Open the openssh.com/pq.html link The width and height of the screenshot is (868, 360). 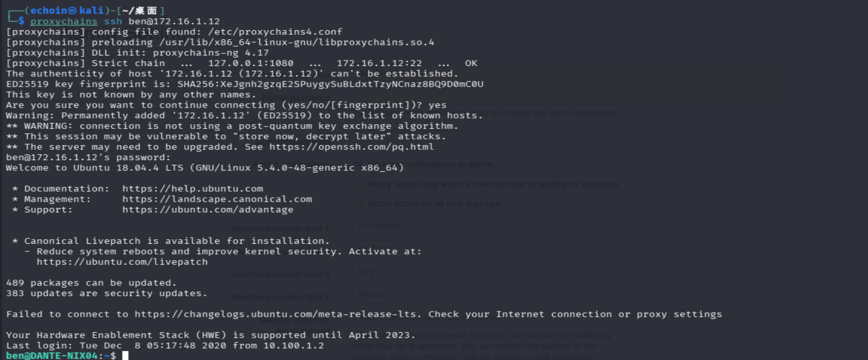[x=351, y=147]
